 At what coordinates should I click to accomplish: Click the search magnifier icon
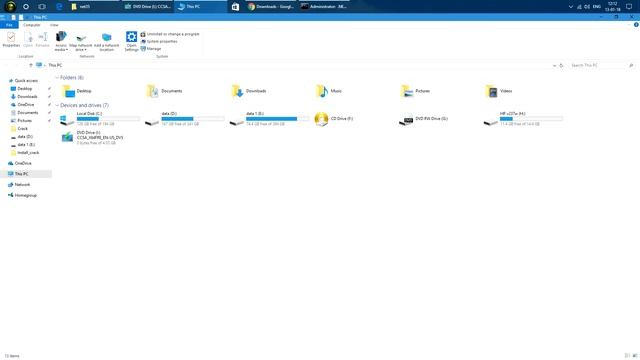point(631,65)
